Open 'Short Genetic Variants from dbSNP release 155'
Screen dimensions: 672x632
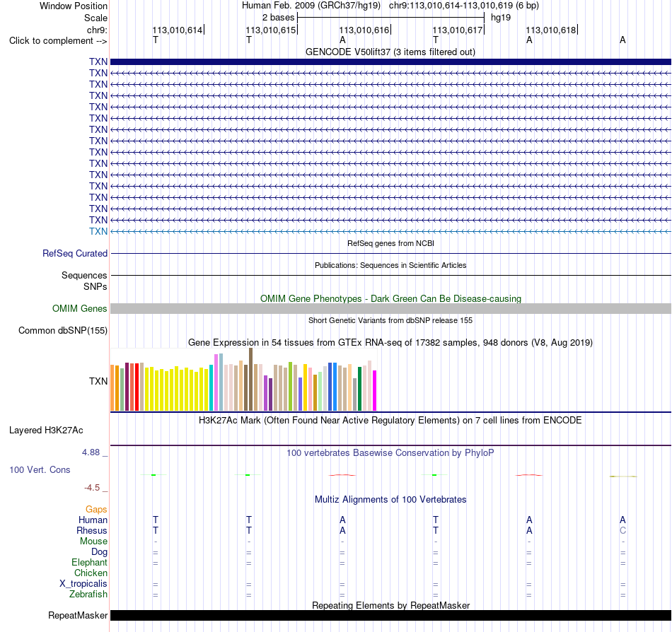[390, 320]
